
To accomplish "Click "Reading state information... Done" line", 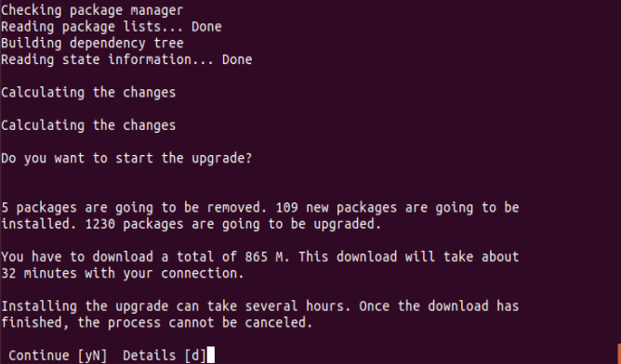I will pos(126,59).
